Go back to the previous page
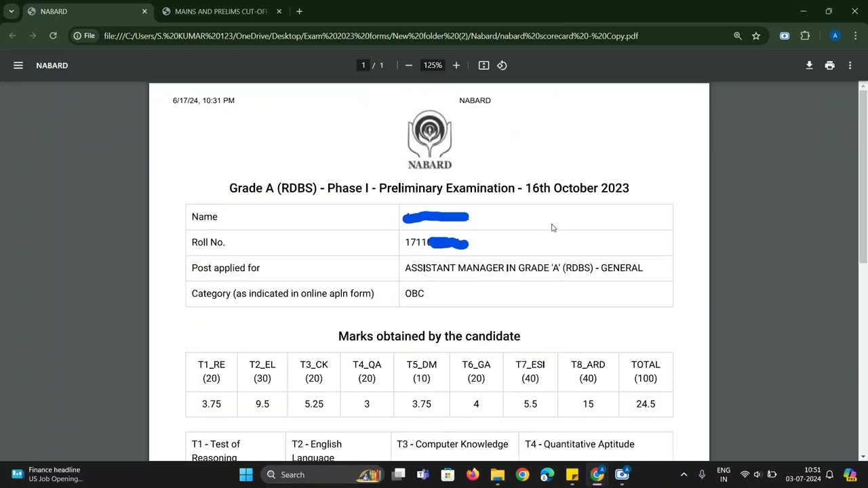This screenshot has height=488, width=868. (x=13, y=36)
